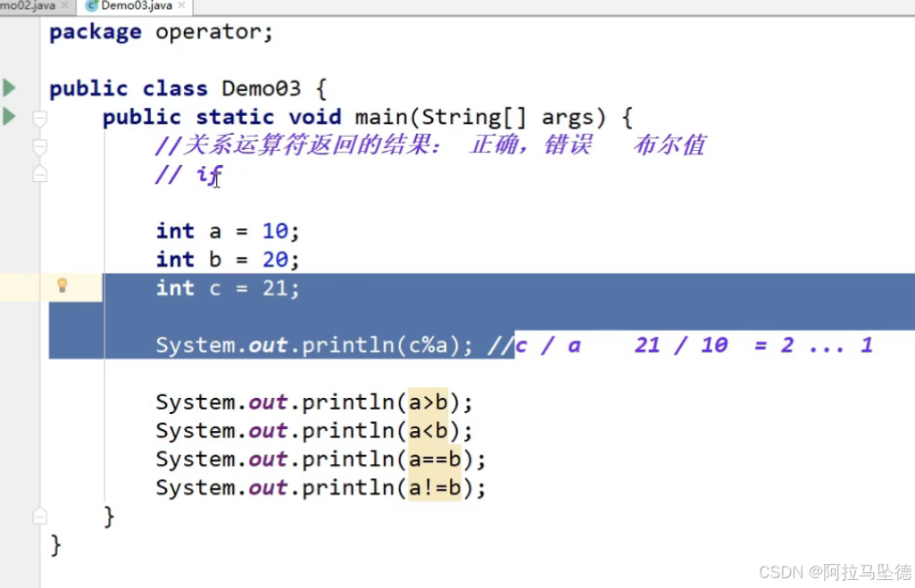Viewport: 915px width, 588px height.
Task: Switch to the Demo03.java tab
Action: click(x=136, y=6)
